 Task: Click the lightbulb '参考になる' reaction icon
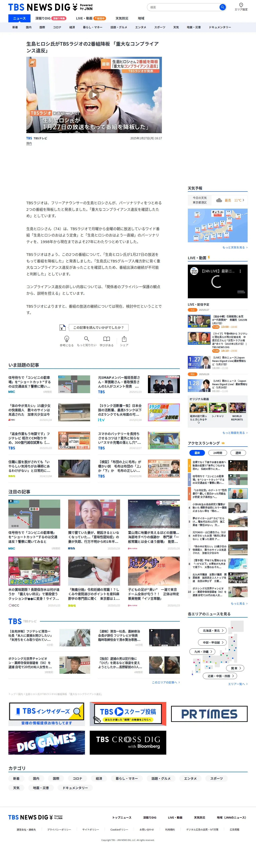pyautogui.click(x=66, y=339)
